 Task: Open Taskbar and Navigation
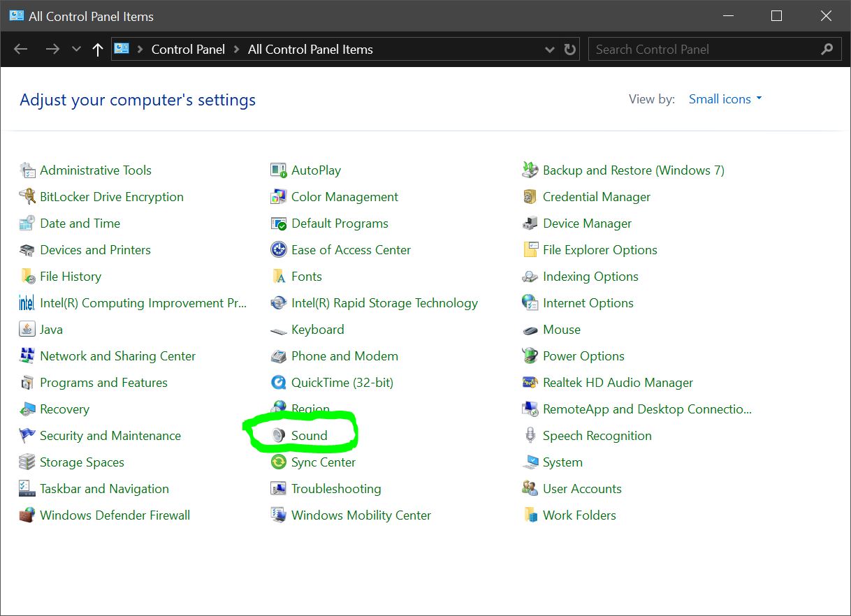[x=104, y=489]
